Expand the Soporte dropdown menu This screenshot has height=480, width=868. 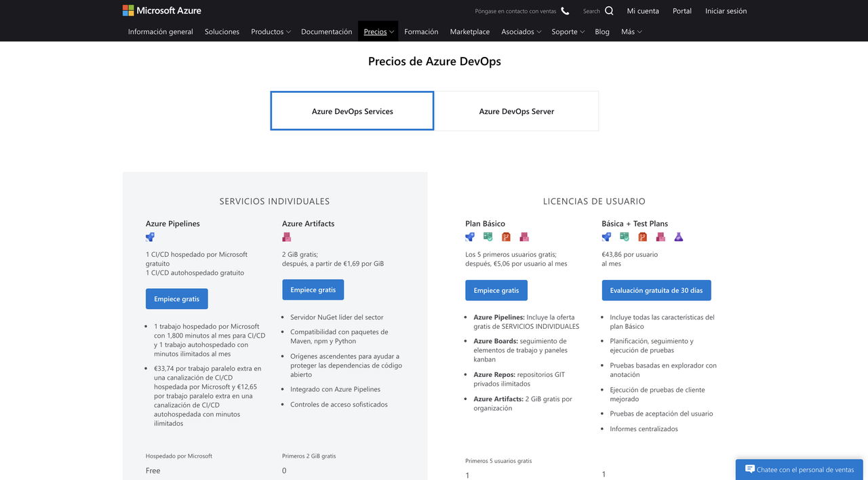pos(568,32)
